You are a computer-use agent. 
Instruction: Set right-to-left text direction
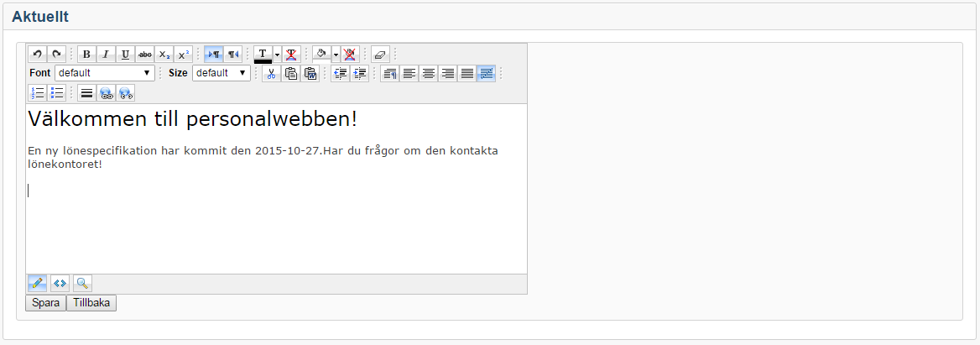(x=233, y=54)
